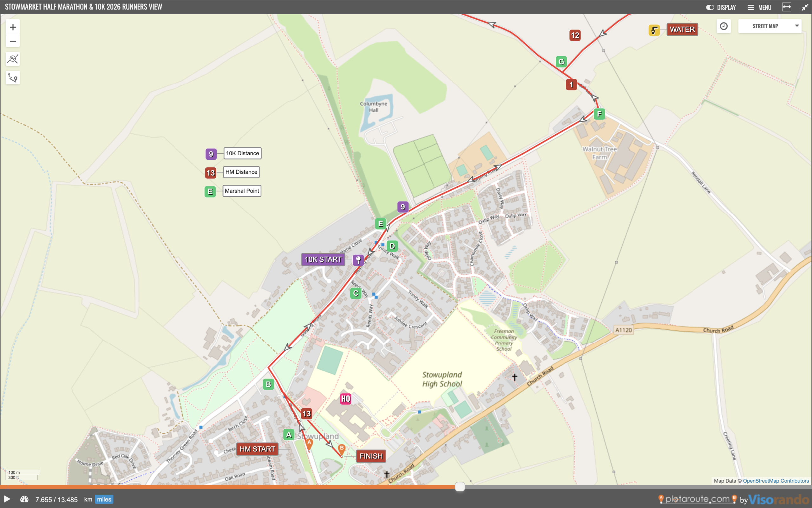Click the 10K START label
This screenshot has height=508, width=812.
pos(323,259)
